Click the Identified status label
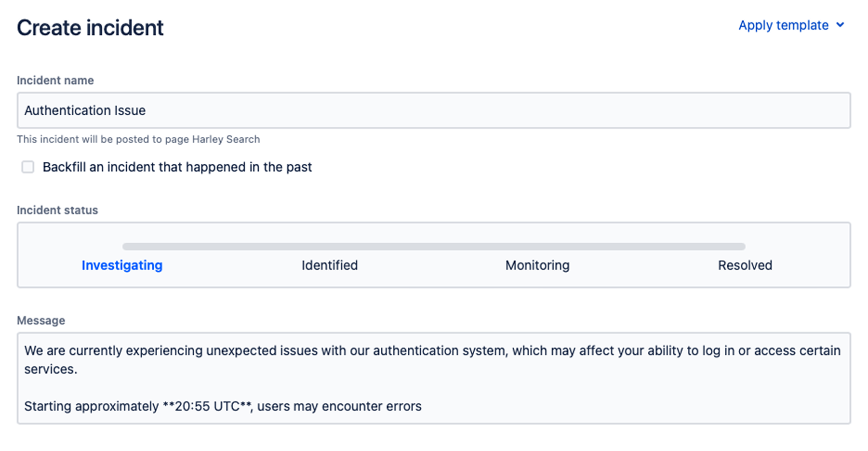This screenshot has height=451, width=868. pyautogui.click(x=329, y=265)
